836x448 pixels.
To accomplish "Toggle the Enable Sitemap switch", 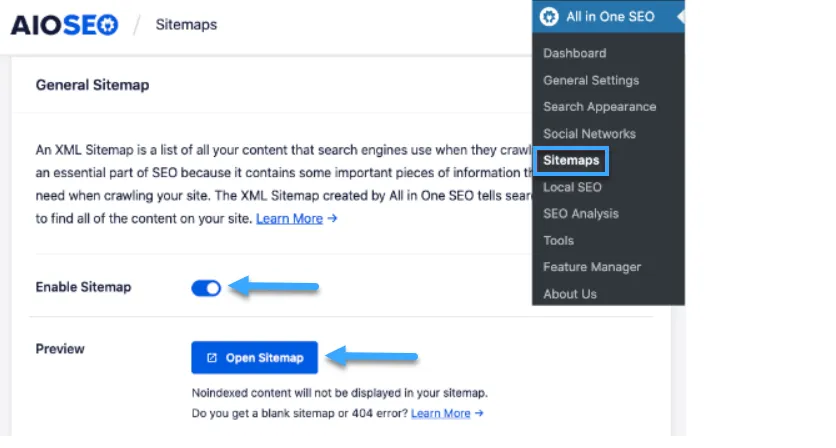I will [x=206, y=288].
